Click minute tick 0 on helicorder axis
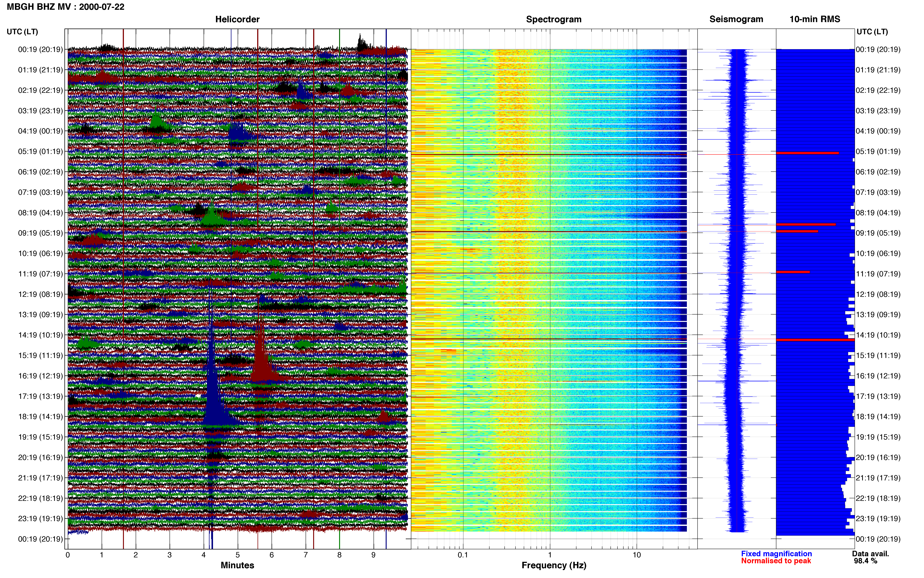This screenshot has width=924, height=578. pos(68,555)
